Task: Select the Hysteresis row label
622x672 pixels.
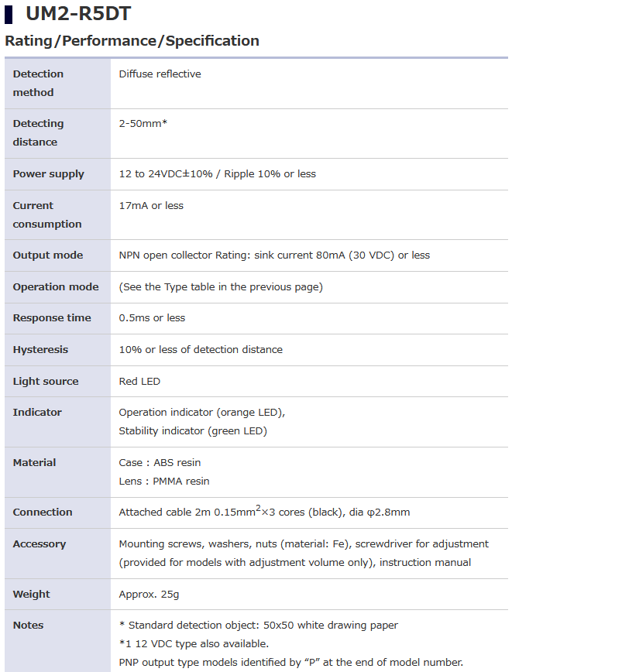Action: click(40, 350)
